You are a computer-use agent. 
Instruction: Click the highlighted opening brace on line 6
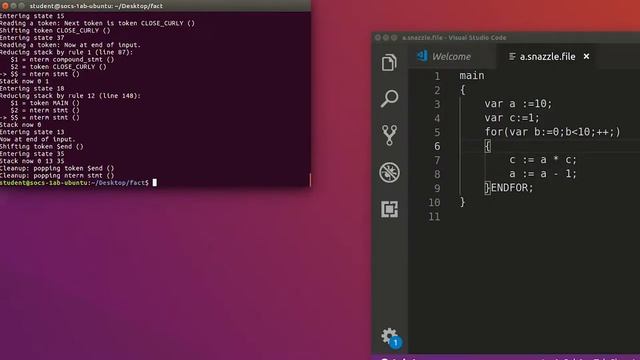point(487,146)
